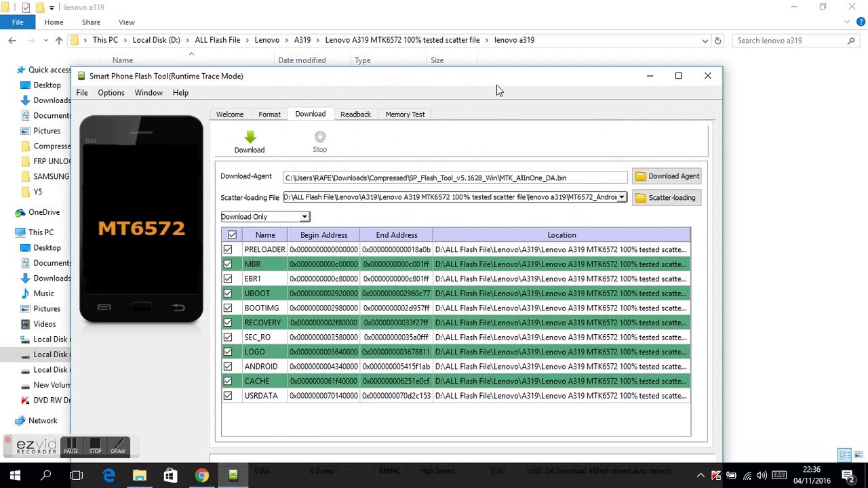
Task: Open File Explorer taskbar icon
Action: point(140,476)
